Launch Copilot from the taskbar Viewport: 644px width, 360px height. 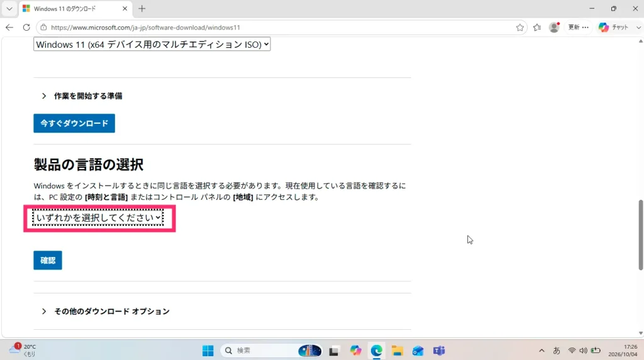(355, 351)
